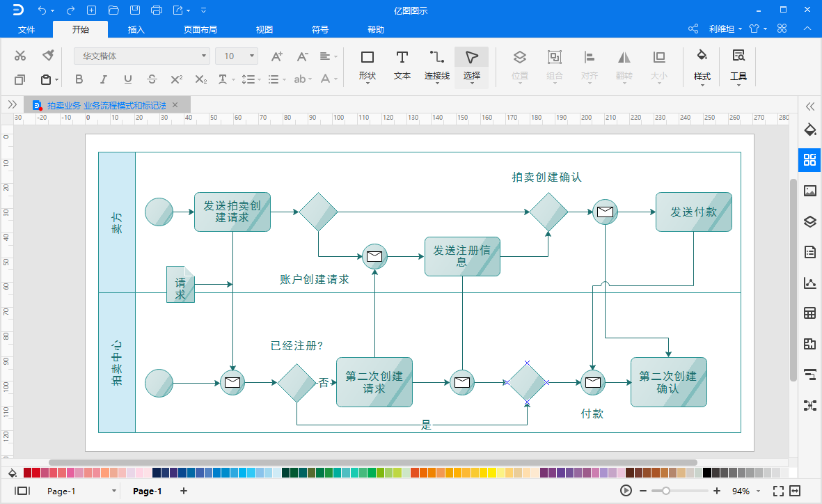Viewport: 822px width, 504px height.
Task: Click the share icon near 利维坦
Action: click(x=693, y=29)
